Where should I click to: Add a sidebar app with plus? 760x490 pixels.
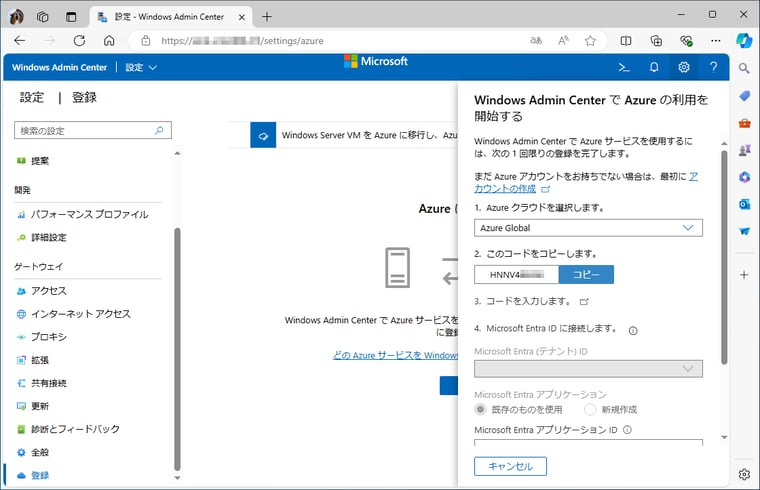744,275
